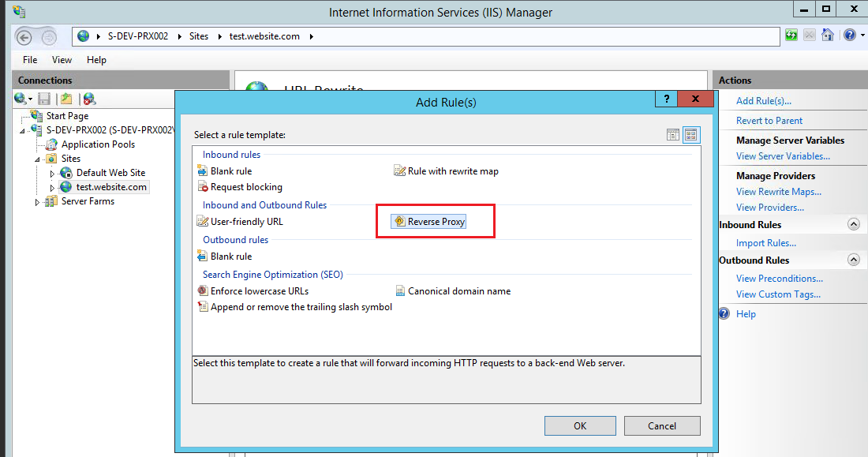Viewport: 868px width, 457px height.
Task: Click OK to confirm rule template
Action: coord(580,425)
